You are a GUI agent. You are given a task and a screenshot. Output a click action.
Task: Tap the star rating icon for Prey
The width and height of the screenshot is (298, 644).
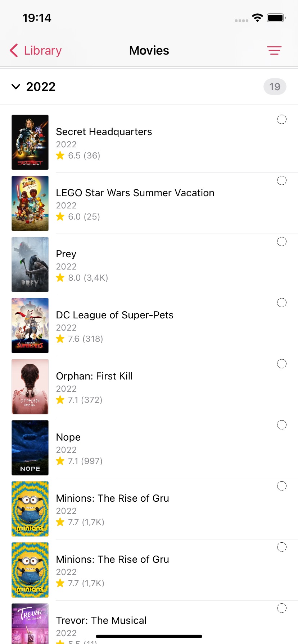point(60,278)
